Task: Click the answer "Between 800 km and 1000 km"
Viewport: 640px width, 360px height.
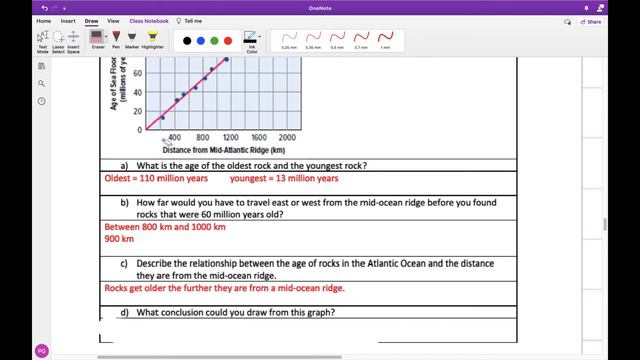Action: 165,227
